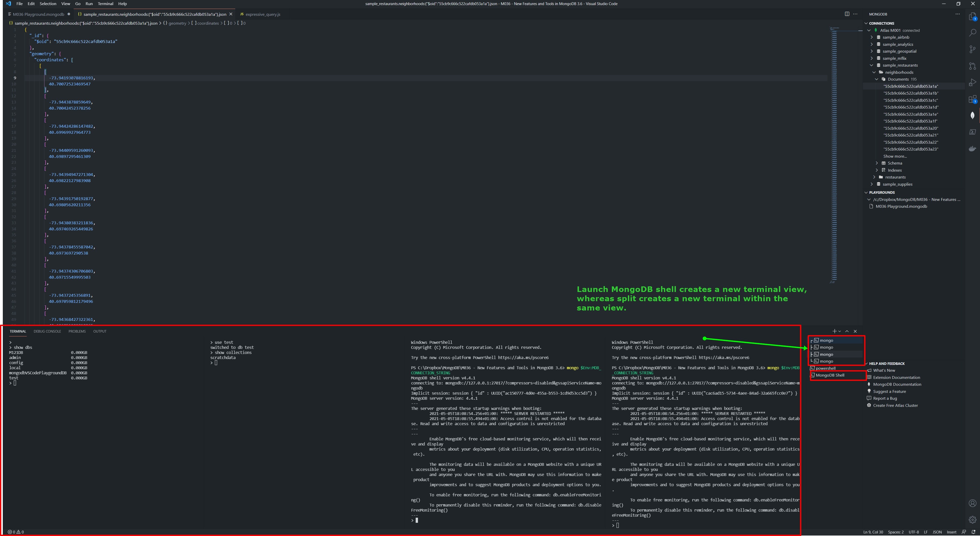The image size is (980, 536).
Task: Open the Extensions view icon
Action: click(x=972, y=99)
